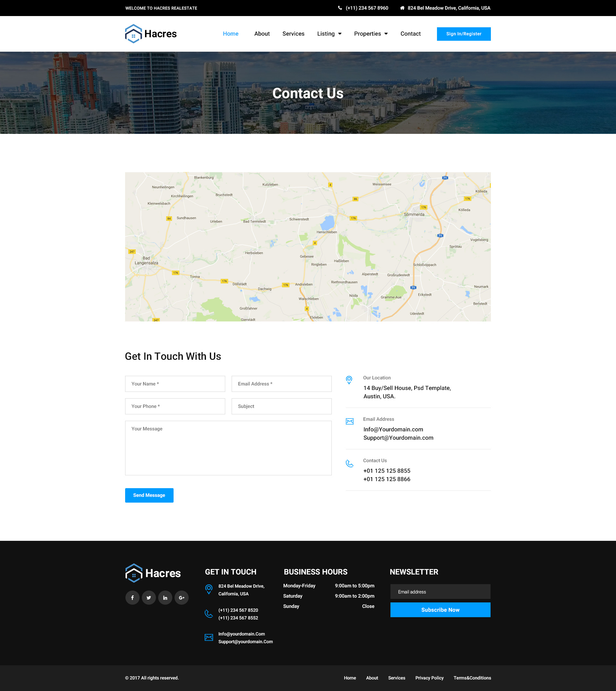Click the Twitter social icon
Image resolution: width=616 pixels, height=691 pixels.
coord(149,598)
